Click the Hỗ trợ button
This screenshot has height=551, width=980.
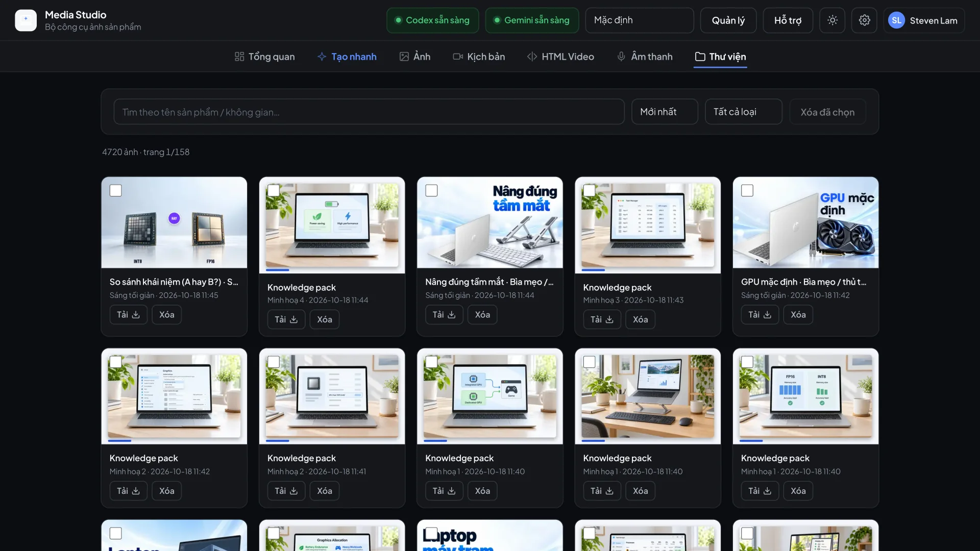point(788,20)
